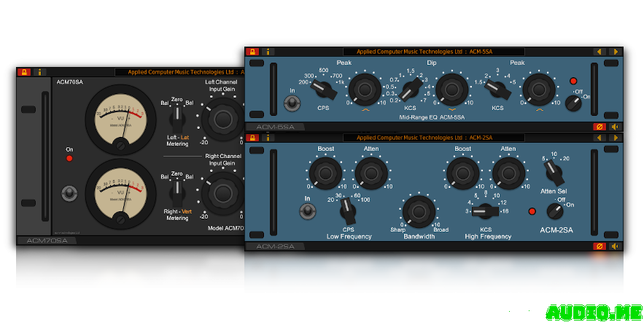Click the Low Frequency CPS selector on ACM-2SA
644x322 pixels.
coord(349,211)
